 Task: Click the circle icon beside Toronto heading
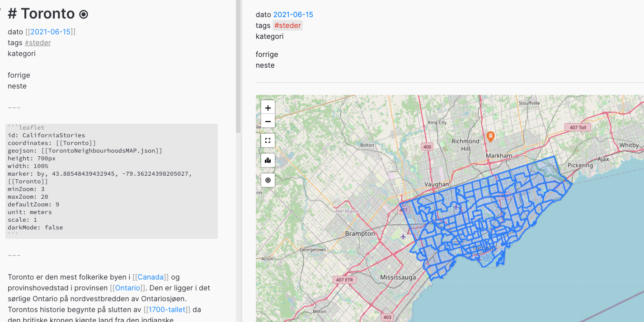coord(84,14)
